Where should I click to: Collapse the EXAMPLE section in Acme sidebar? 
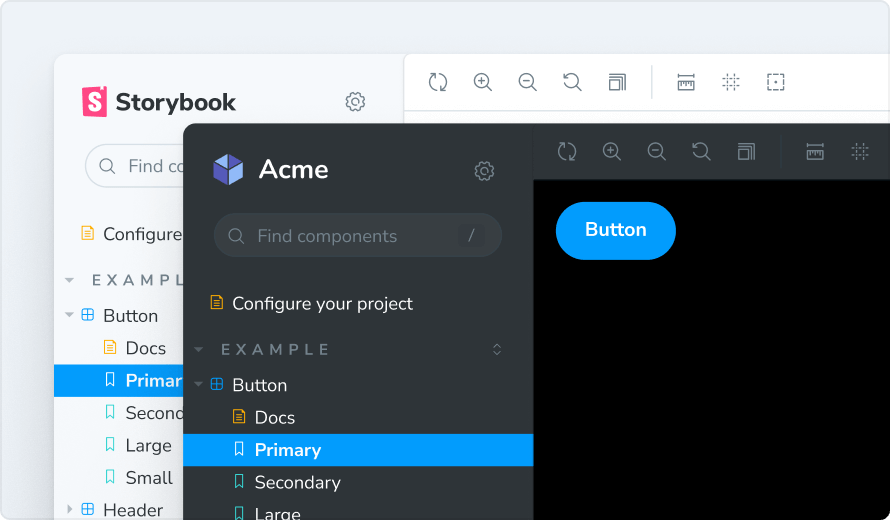[x=199, y=350]
